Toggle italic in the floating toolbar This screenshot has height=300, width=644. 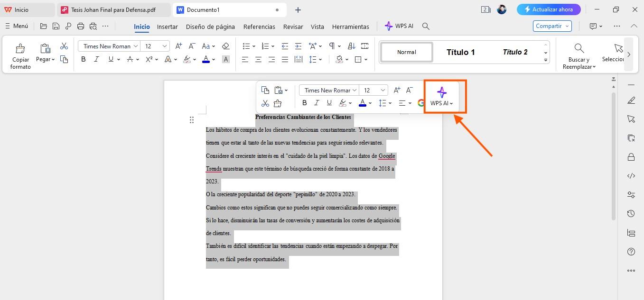[x=317, y=103]
